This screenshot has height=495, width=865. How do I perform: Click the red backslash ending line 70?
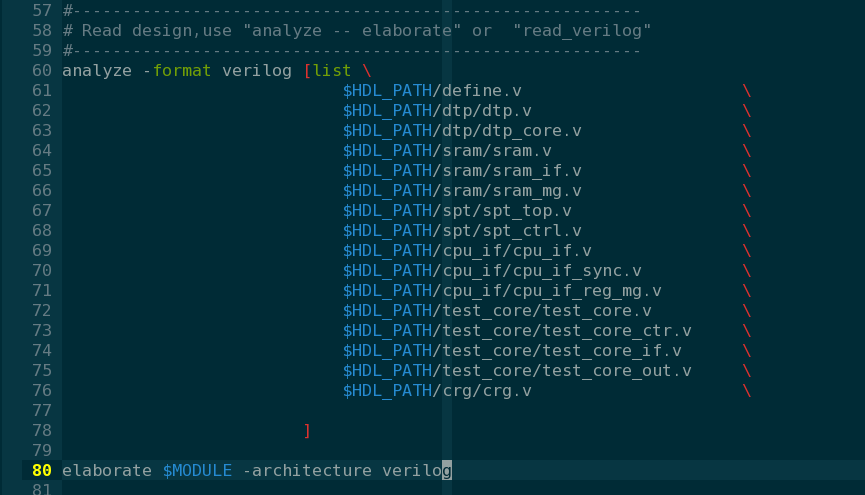point(747,270)
